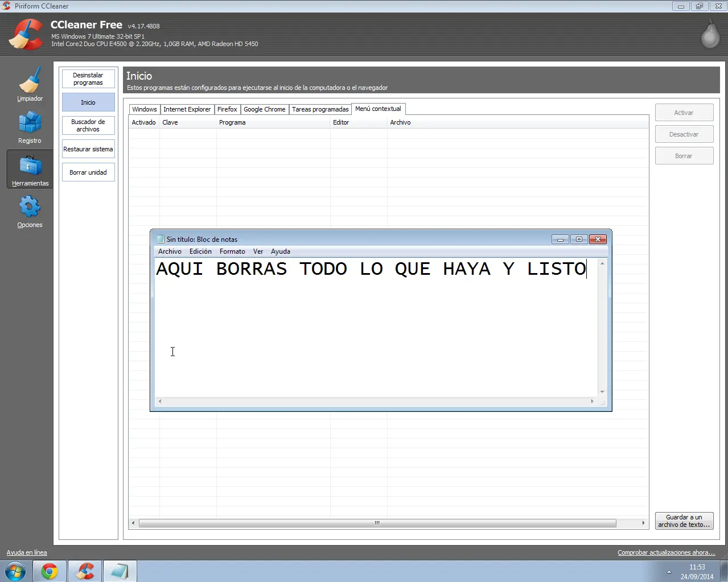The width and height of the screenshot is (728, 582).
Task: Click the CCleaner logo in header
Action: [25, 34]
